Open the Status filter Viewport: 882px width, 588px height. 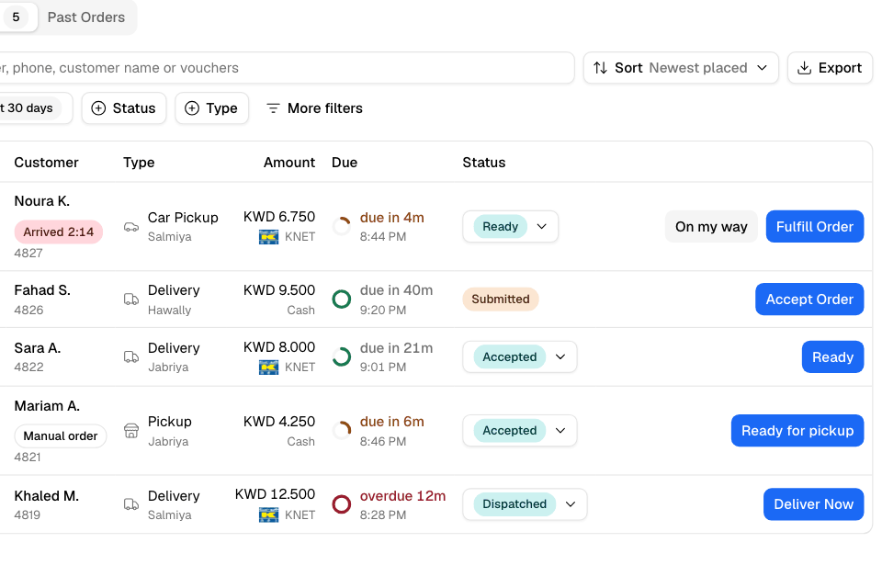pos(124,108)
